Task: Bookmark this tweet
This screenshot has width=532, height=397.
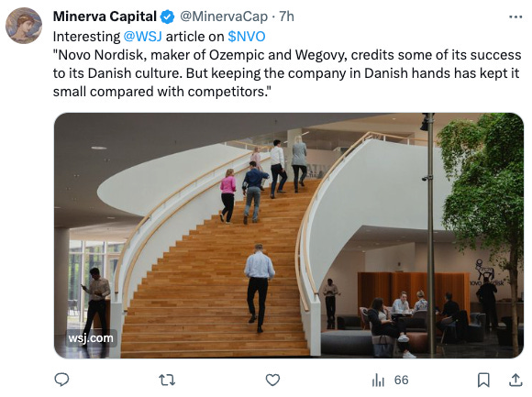Action: 483,380
